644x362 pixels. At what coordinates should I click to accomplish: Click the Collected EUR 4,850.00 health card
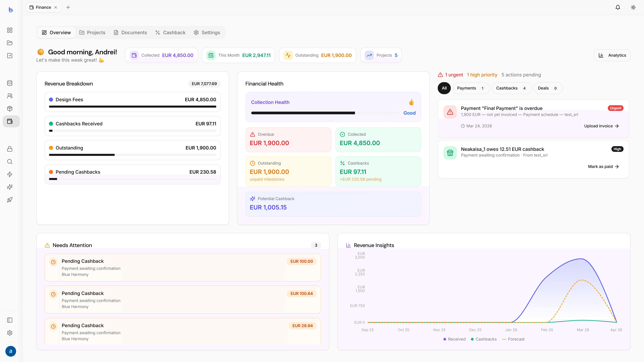pyautogui.click(x=378, y=140)
